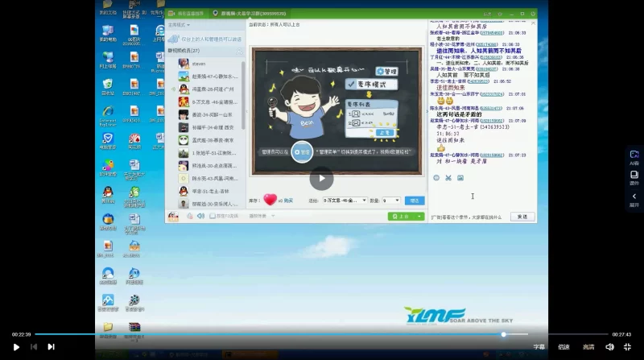Click the blue 赠送 gift button
Screen dimensions: 644x360
[414, 201]
